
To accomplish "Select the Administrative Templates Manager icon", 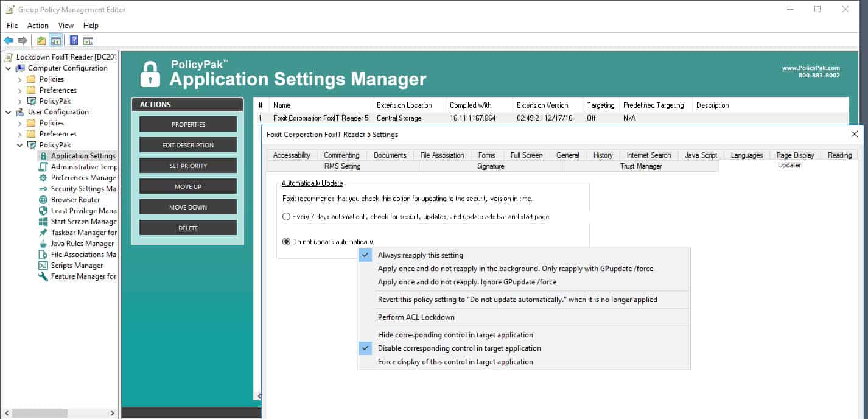I will 43,167.
